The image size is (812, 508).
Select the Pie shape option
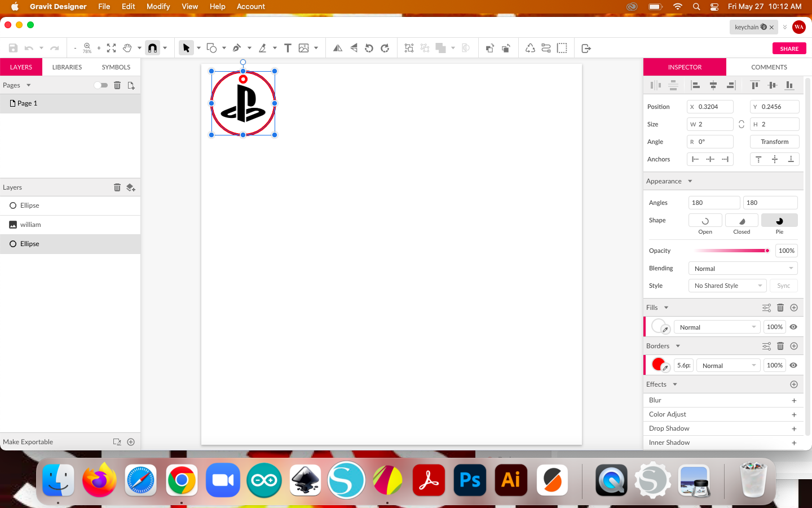[779, 220]
